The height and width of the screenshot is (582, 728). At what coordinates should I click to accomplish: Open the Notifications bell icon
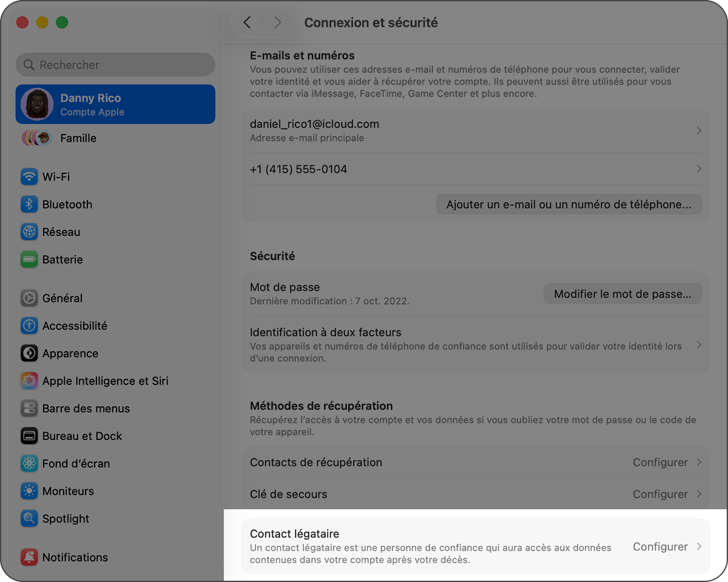pyautogui.click(x=29, y=557)
